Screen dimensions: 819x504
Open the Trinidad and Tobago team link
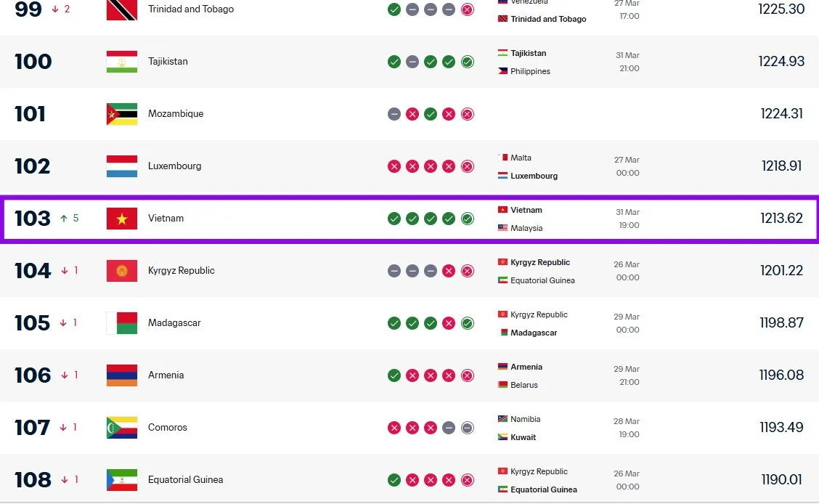click(191, 9)
